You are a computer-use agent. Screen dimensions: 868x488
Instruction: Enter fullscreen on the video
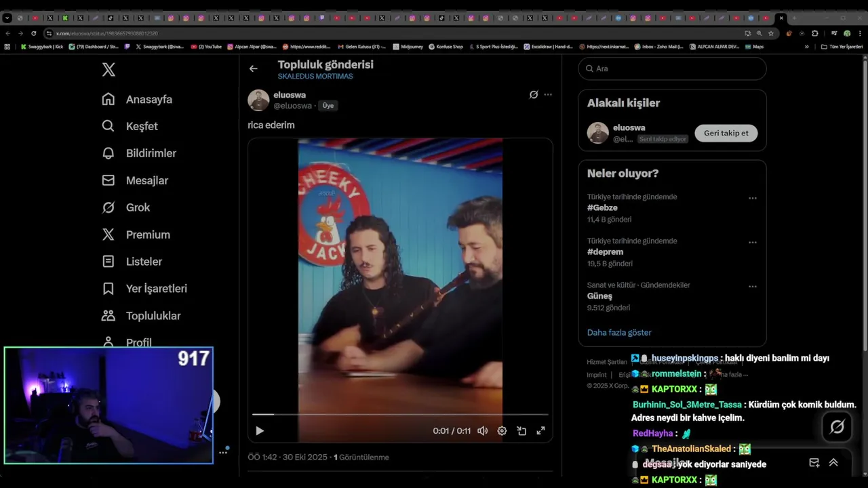[x=540, y=430]
